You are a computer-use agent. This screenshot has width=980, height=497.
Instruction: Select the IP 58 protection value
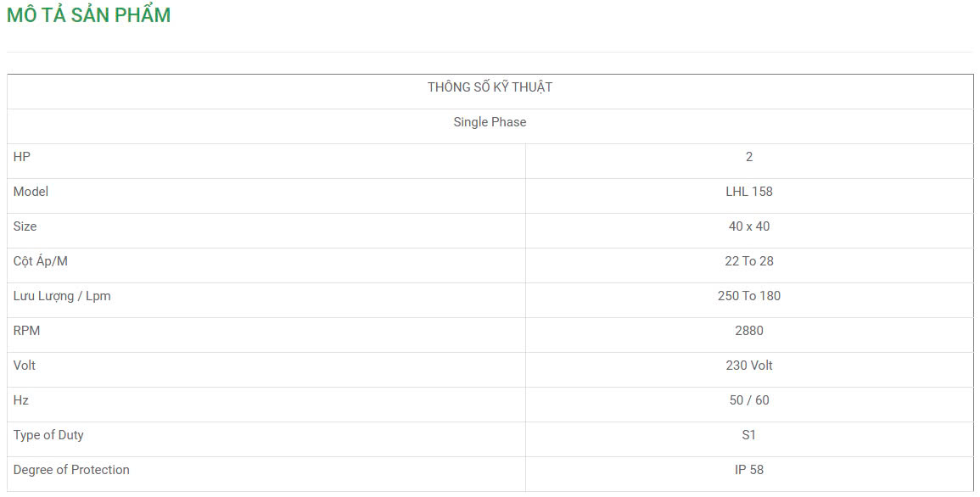748,470
